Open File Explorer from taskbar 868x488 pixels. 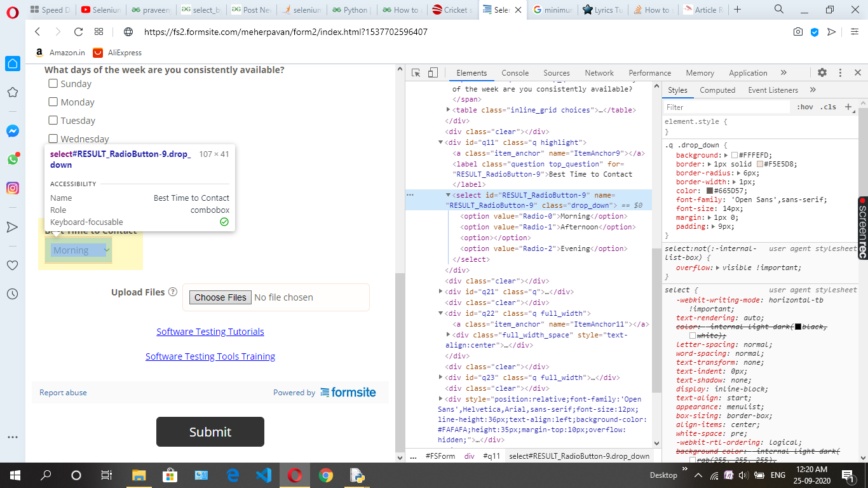pos(139,475)
